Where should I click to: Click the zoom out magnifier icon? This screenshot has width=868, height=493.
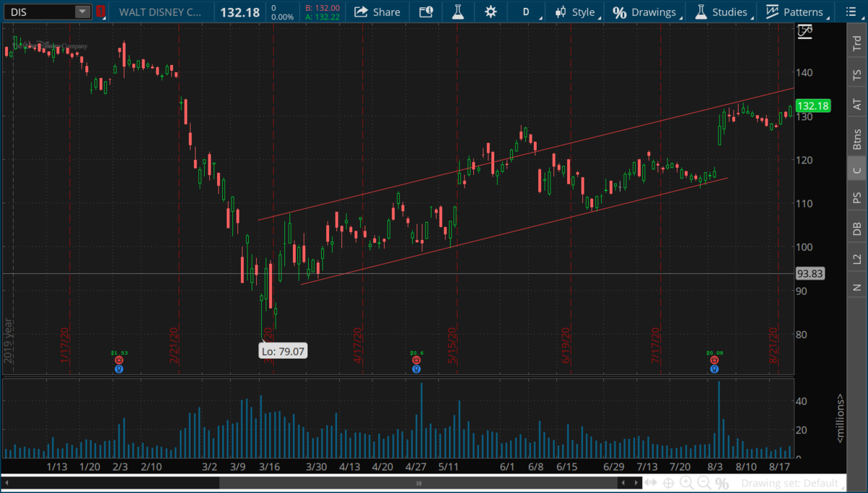pos(704,483)
